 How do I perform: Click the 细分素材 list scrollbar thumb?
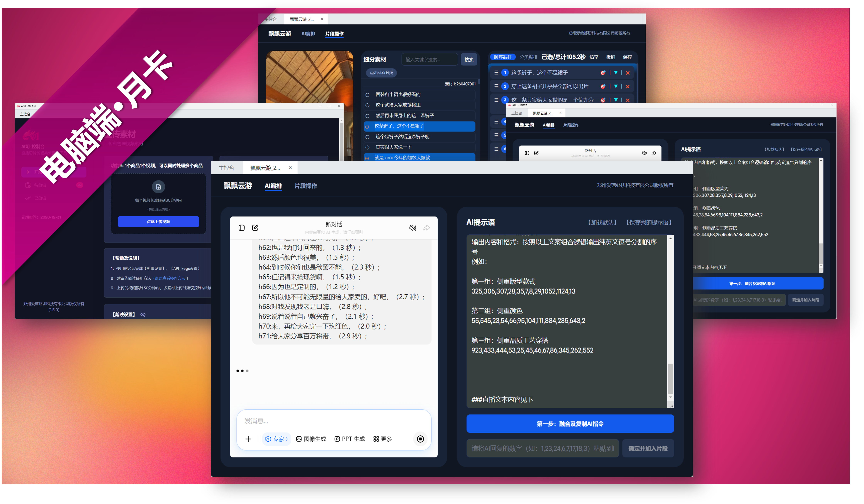(x=479, y=81)
